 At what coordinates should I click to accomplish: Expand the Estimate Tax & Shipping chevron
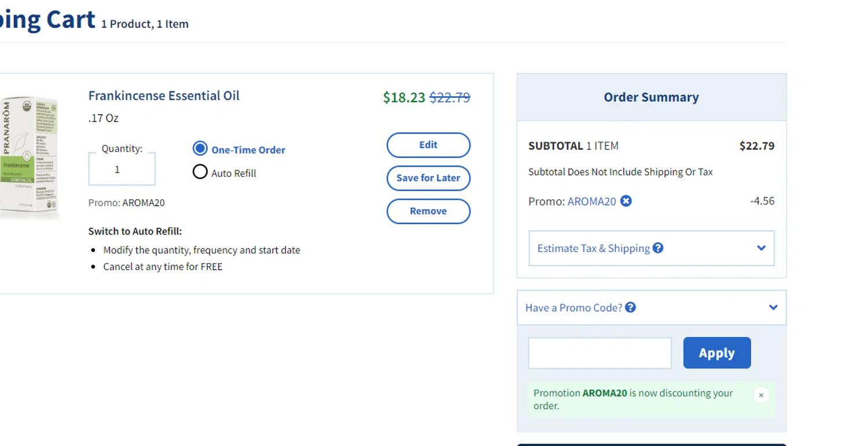pos(761,248)
